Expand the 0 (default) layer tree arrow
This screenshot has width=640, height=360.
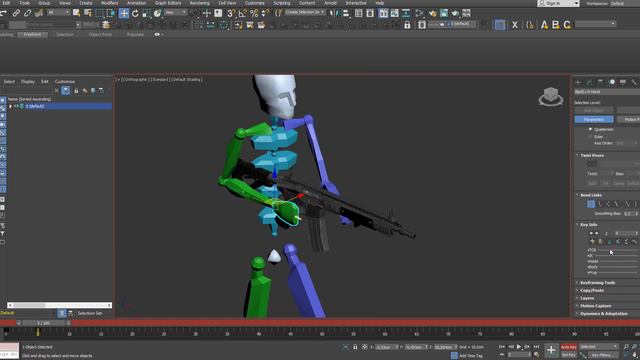coord(11,106)
